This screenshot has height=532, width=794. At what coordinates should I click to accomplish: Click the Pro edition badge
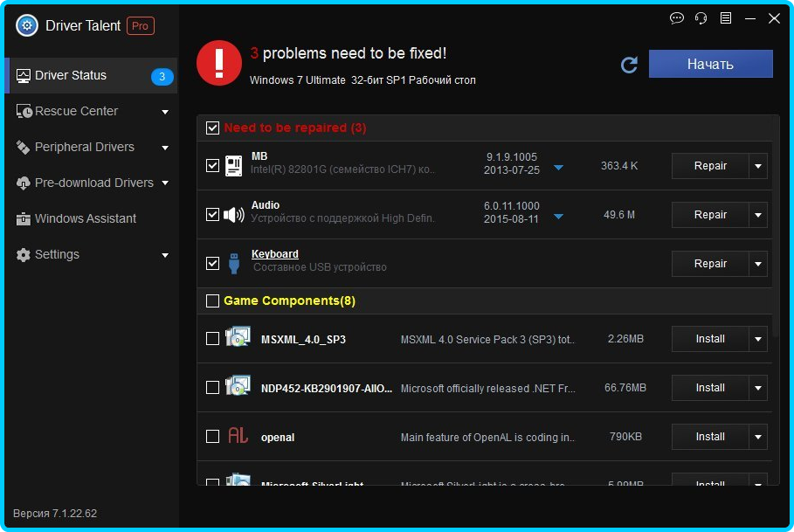(x=141, y=26)
